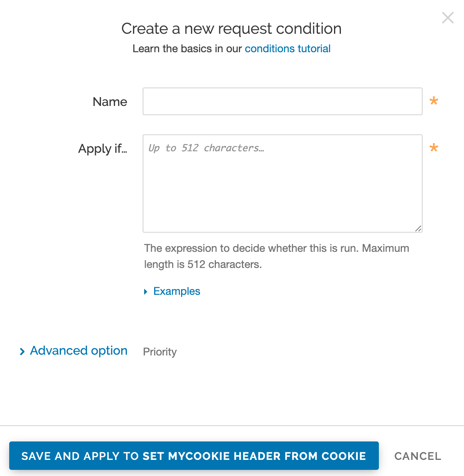Click the Name input field
The image size is (464, 476).
point(282,101)
